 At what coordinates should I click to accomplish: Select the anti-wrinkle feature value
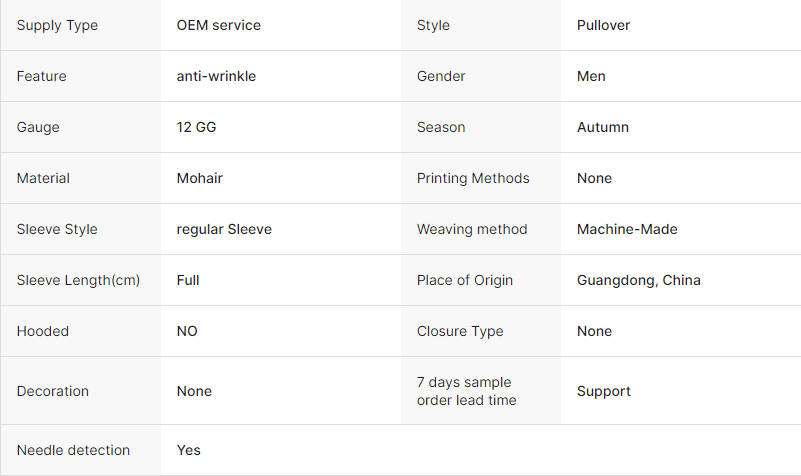[x=216, y=76]
